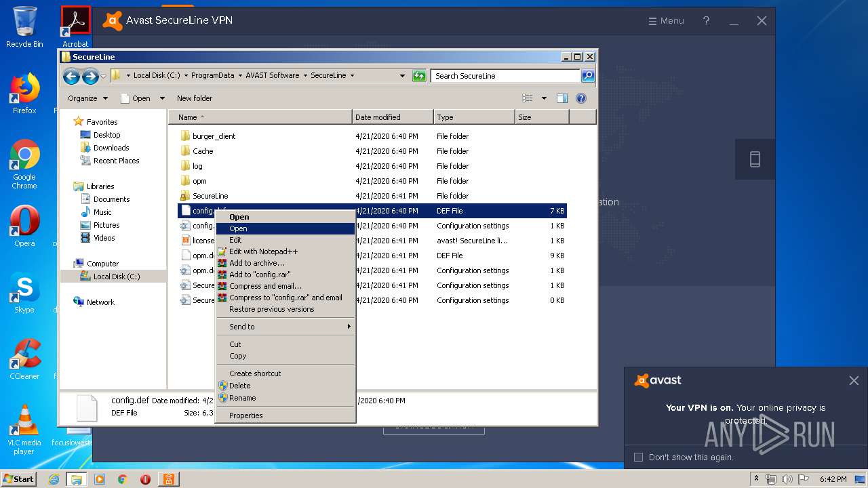The image size is (868, 488).
Task: Show the preview pane icon
Action: (561, 98)
